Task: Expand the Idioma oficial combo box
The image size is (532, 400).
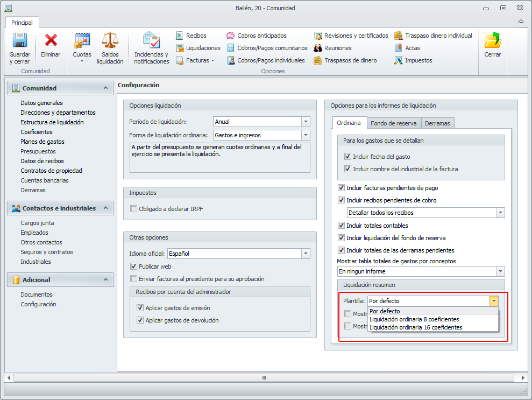Action: [x=306, y=254]
